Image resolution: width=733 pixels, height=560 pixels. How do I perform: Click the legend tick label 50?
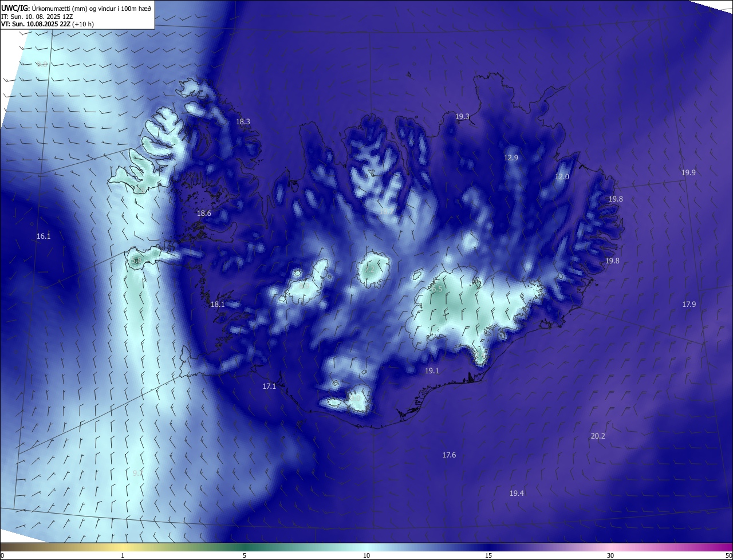tap(728, 555)
